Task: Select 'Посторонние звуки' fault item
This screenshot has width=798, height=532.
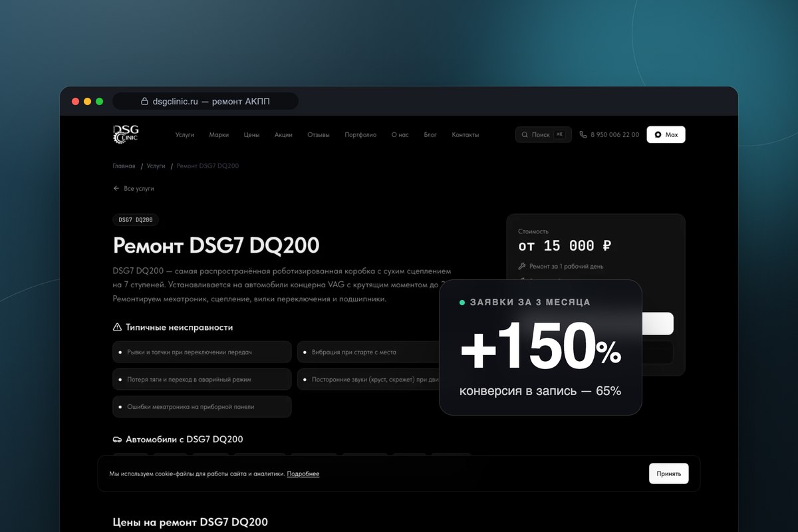Action: tap(369, 379)
